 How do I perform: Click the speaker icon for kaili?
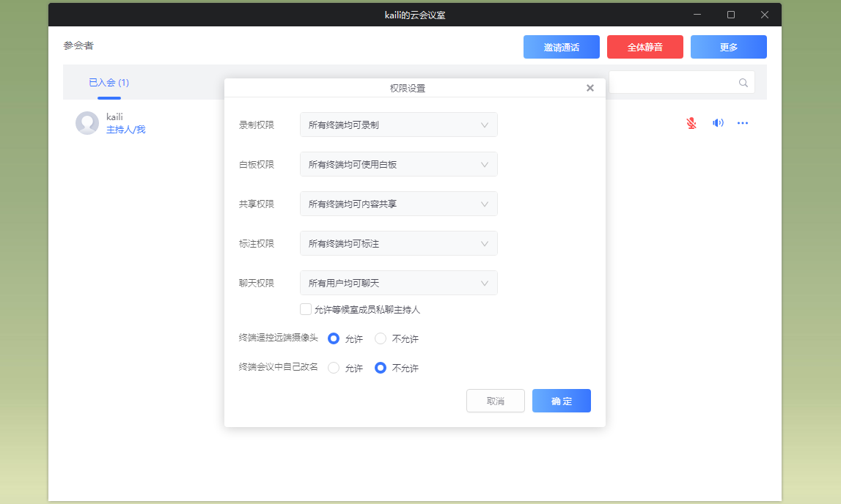718,123
